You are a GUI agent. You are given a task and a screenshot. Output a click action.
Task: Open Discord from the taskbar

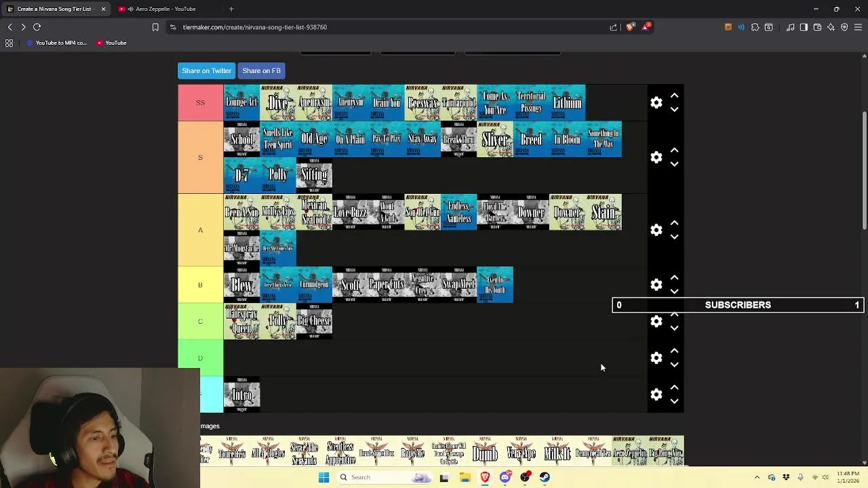pos(505,477)
